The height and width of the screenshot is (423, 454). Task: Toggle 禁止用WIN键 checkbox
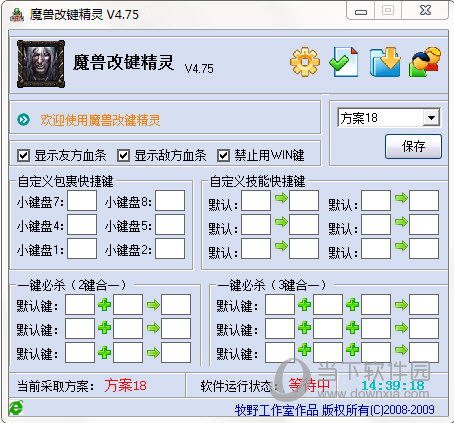pos(224,155)
